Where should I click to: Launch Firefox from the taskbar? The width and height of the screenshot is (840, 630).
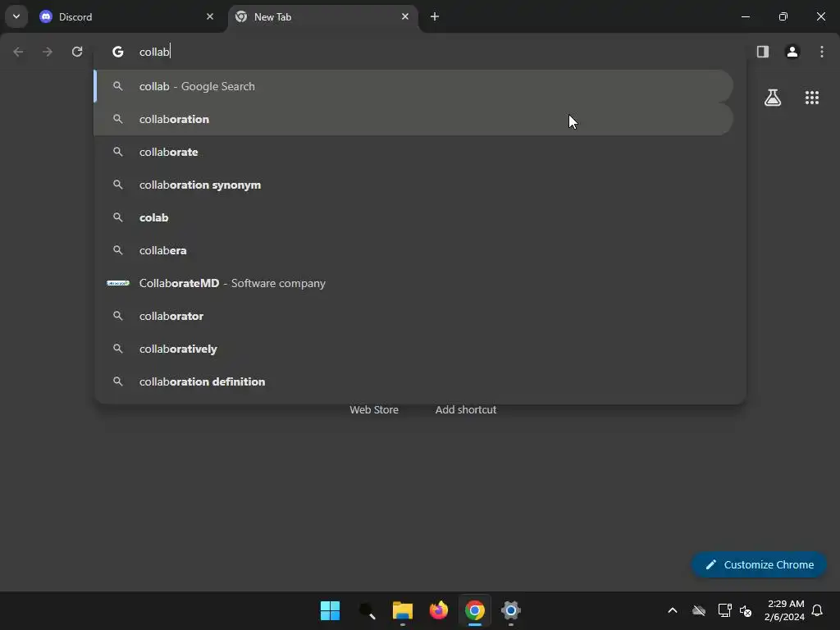tap(439, 610)
